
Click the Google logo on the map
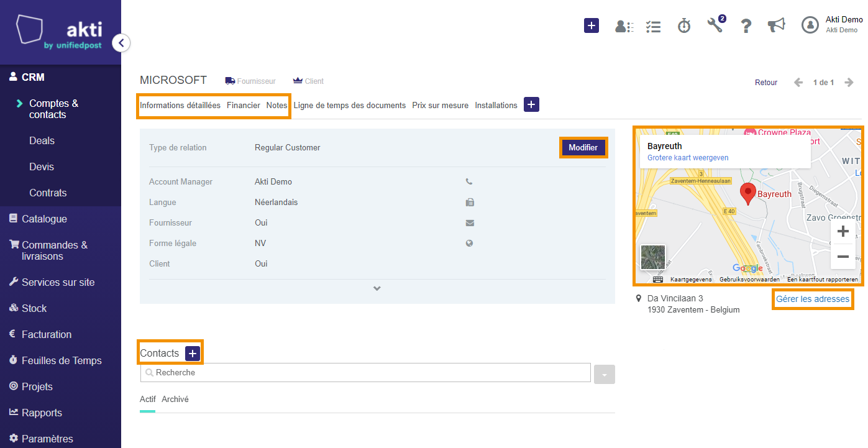point(747,268)
